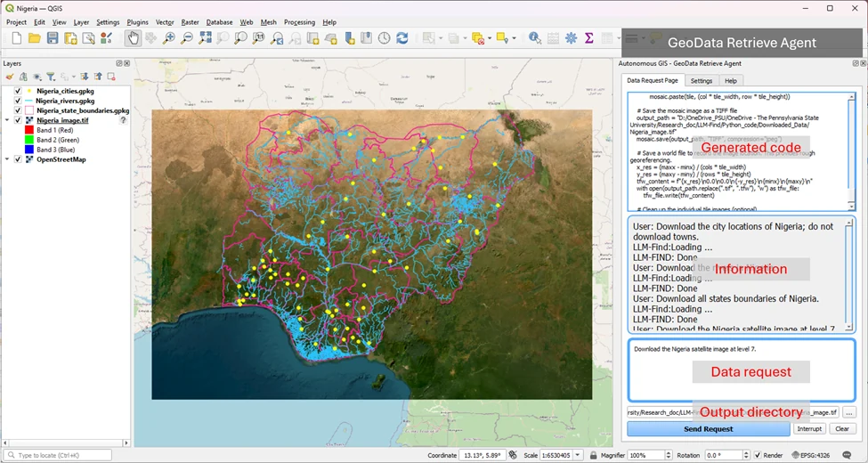Toggle visibility of Nigeria_cities.gpkg layer
The image size is (868, 463).
click(18, 91)
